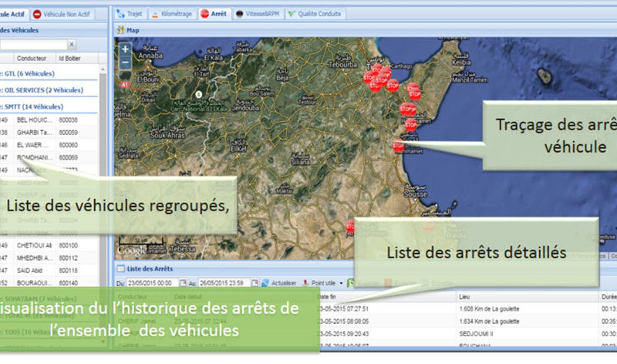
Task: Select the Vitesse&RPM tab
Action: [x=257, y=14]
